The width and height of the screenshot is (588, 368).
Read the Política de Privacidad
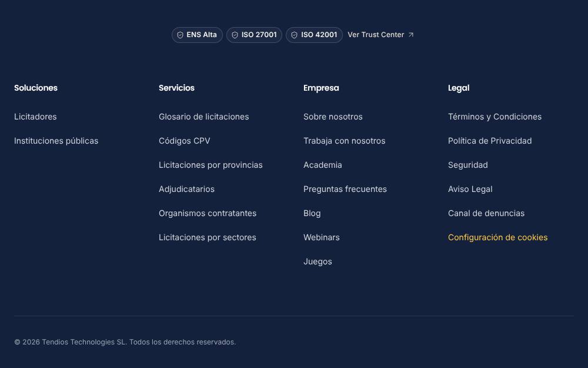[490, 141]
